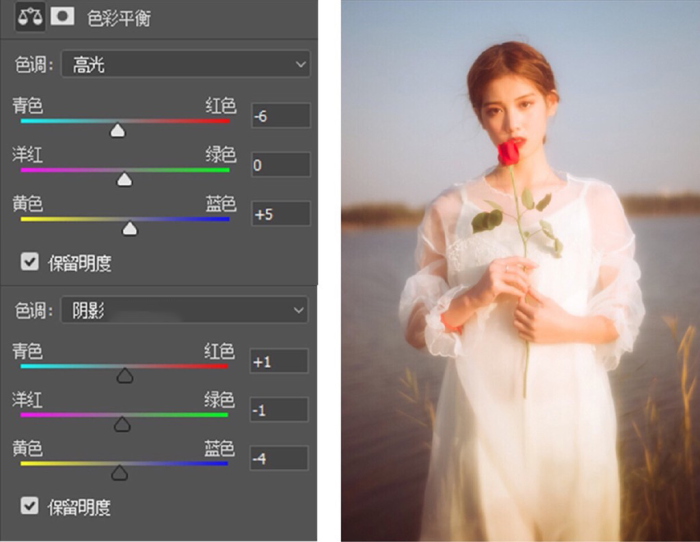Image resolution: width=700 pixels, height=542 pixels.
Task: Click the shadows magenta-green slider handle
Action: 122,424
